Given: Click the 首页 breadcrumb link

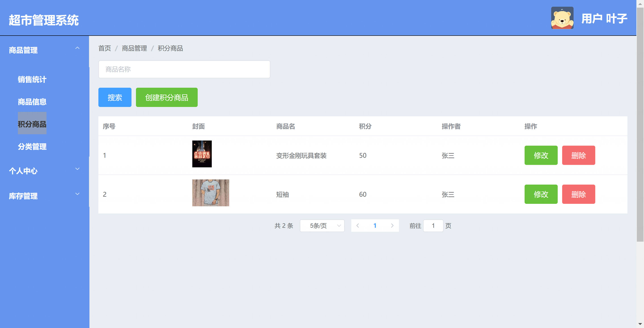Looking at the screenshot, I should (104, 48).
